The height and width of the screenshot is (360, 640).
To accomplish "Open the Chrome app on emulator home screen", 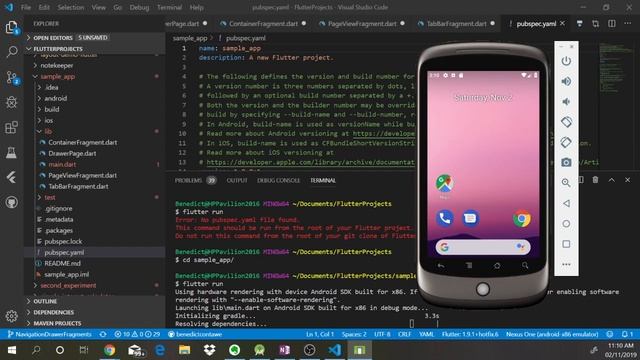I will [522, 219].
